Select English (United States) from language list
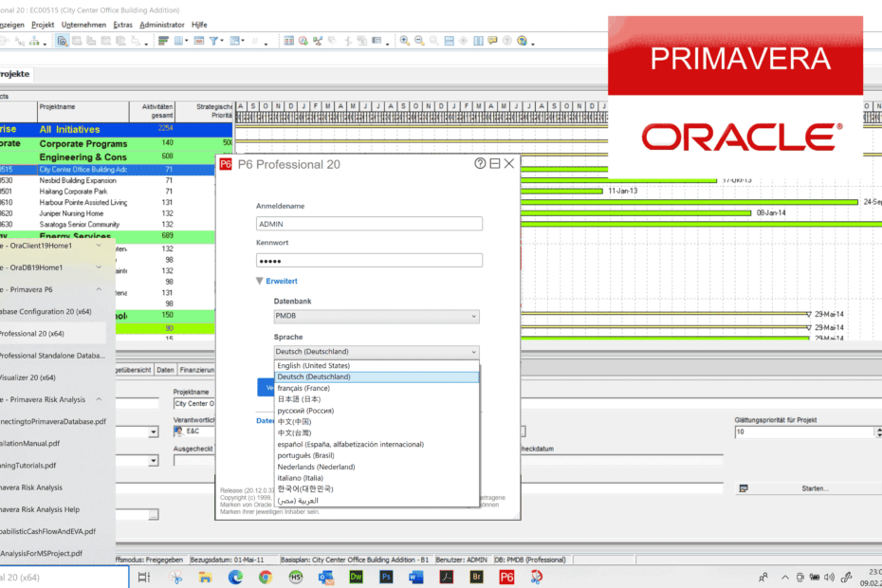 coord(314,365)
